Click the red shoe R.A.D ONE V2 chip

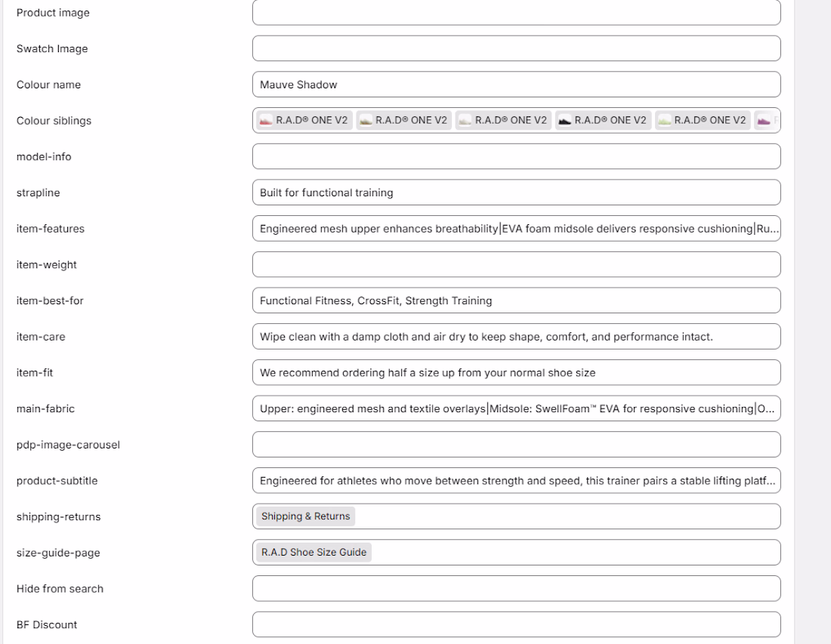pos(304,120)
